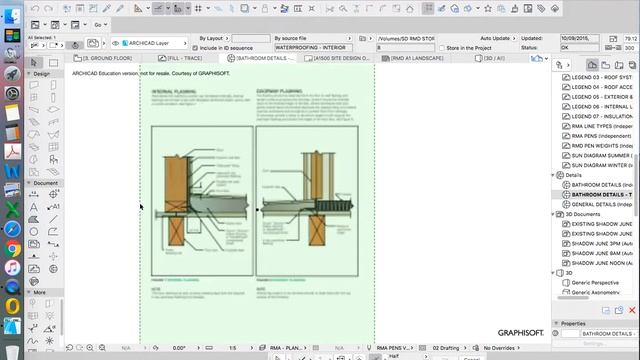Toggle the guide lines button in toolbar
Screen dimensions: 640x360
[158, 9]
